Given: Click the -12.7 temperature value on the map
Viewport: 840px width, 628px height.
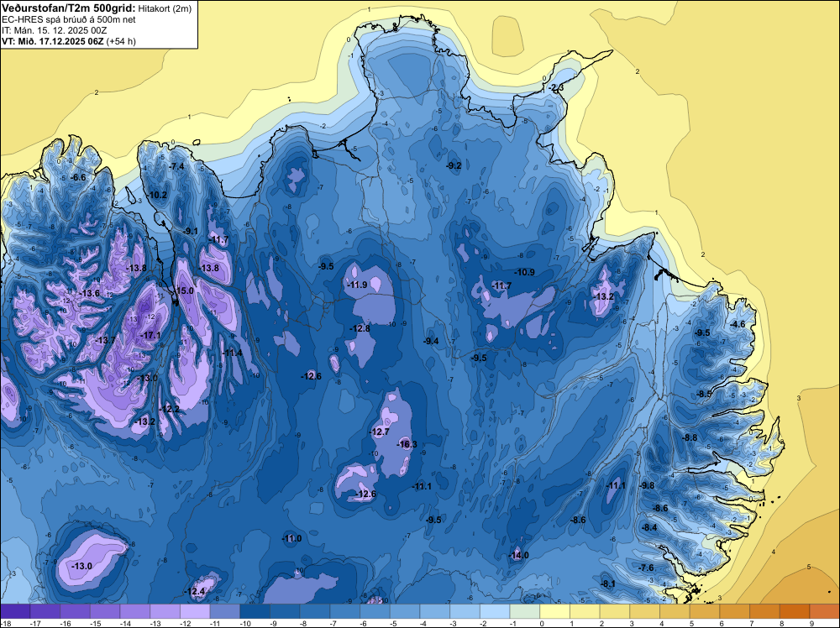Looking at the screenshot, I should [x=380, y=432].
